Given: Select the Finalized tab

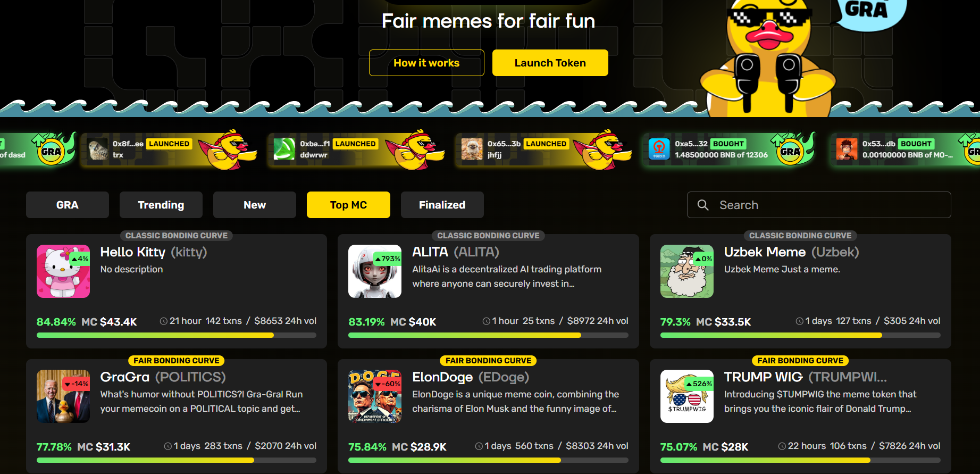Looking at the screenshot, I should coord(442,205).
